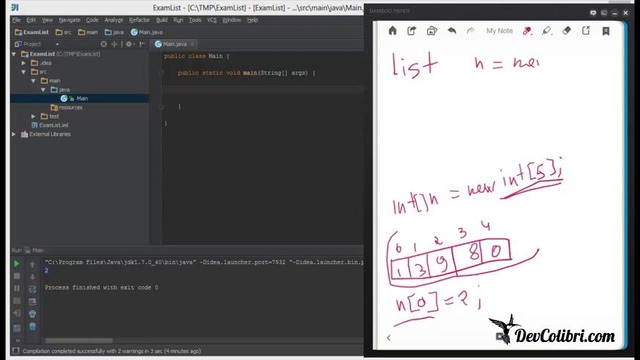
Task: Print console output using the printer icon
Action: tap(32, 314)
